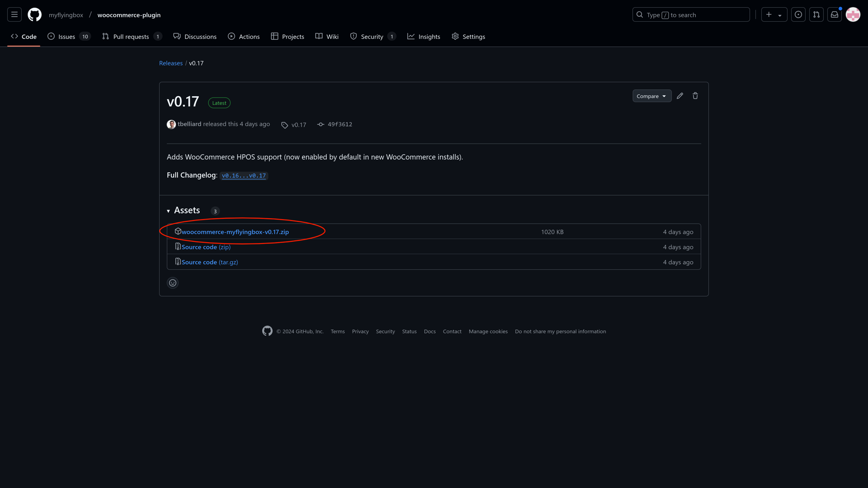Open the v0.16...v0.17 changelog link

pyautogui.click(x=244, y=176)
